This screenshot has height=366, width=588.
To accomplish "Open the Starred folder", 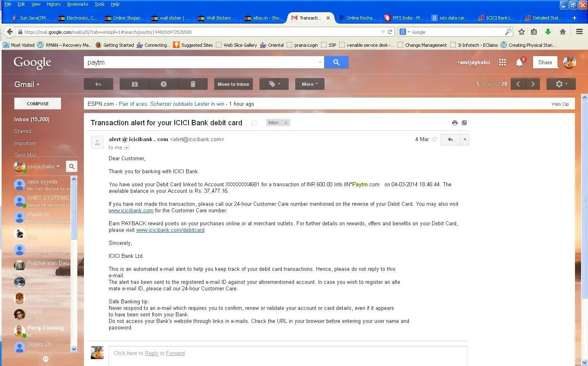I will [23, 131].
